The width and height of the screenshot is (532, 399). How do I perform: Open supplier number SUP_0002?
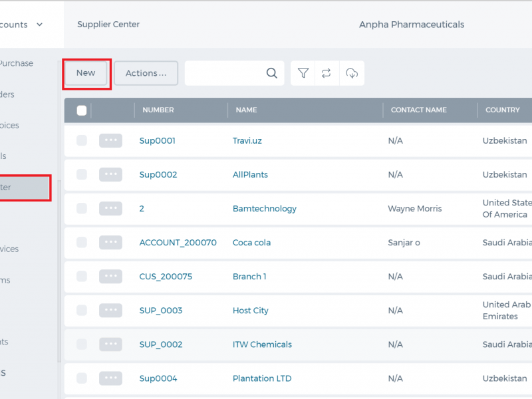(161, 344)
